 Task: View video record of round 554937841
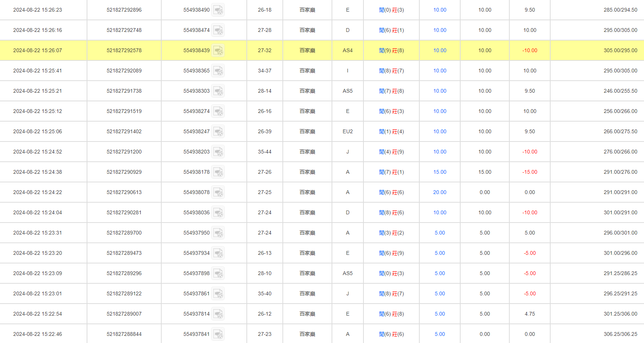coord(218,334)
